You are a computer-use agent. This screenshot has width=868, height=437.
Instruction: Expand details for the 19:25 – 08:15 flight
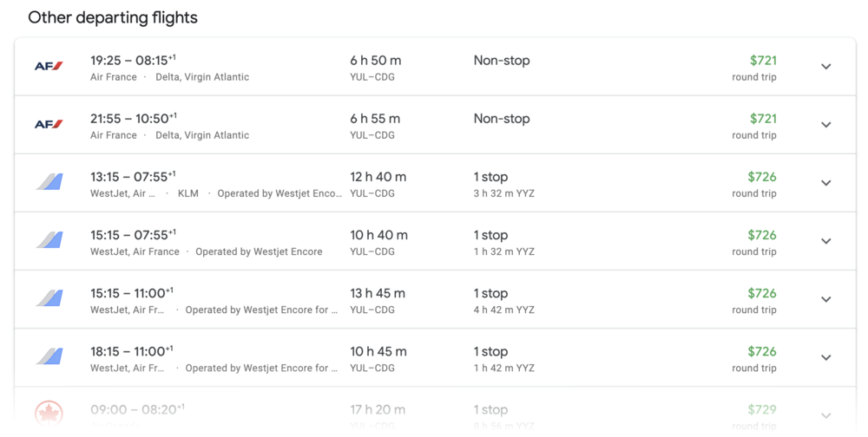click(825, 67)
